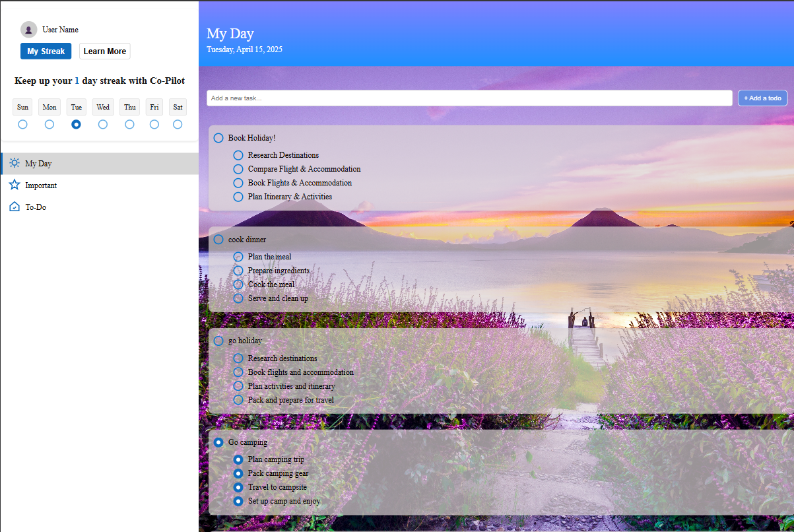Select the Tuesday streak radio circle

click(77, 124)
